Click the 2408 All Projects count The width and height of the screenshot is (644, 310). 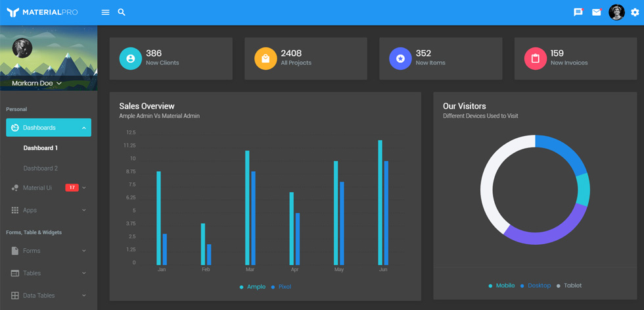coord(291,53)
